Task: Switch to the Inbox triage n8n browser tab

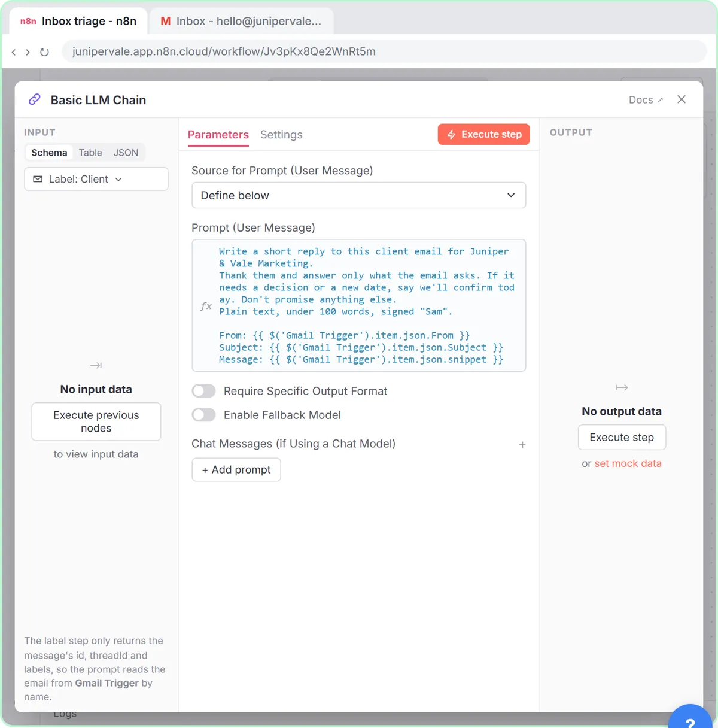Action: click(78, 21)
